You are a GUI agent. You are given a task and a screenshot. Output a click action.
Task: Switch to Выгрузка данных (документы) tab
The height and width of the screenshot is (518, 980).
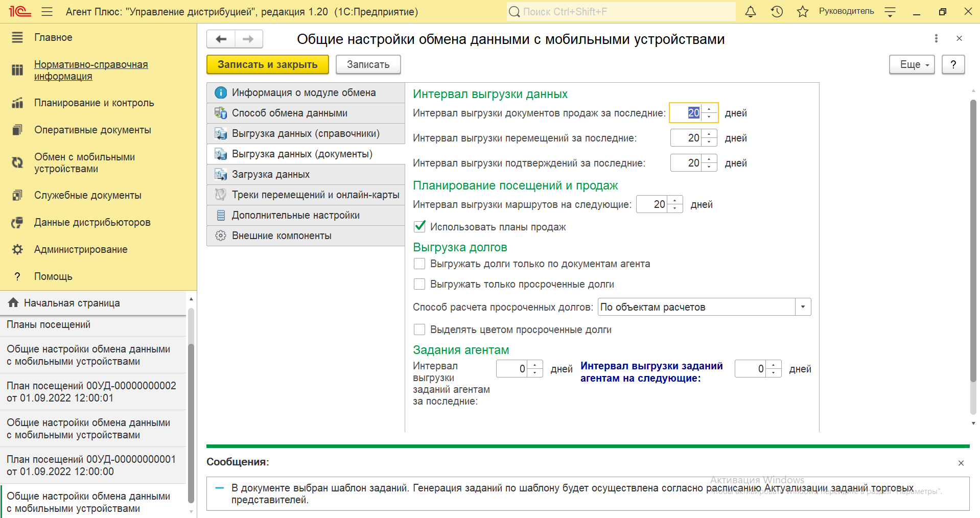[x=306, y=154]
